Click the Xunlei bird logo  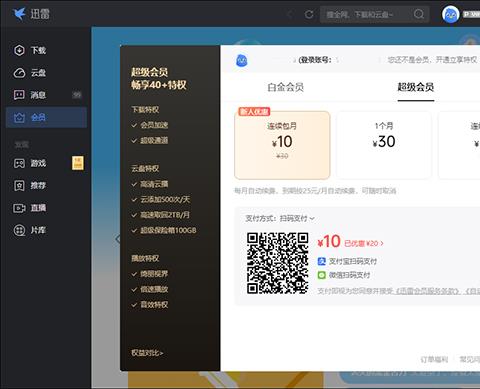tap(19, 14)
